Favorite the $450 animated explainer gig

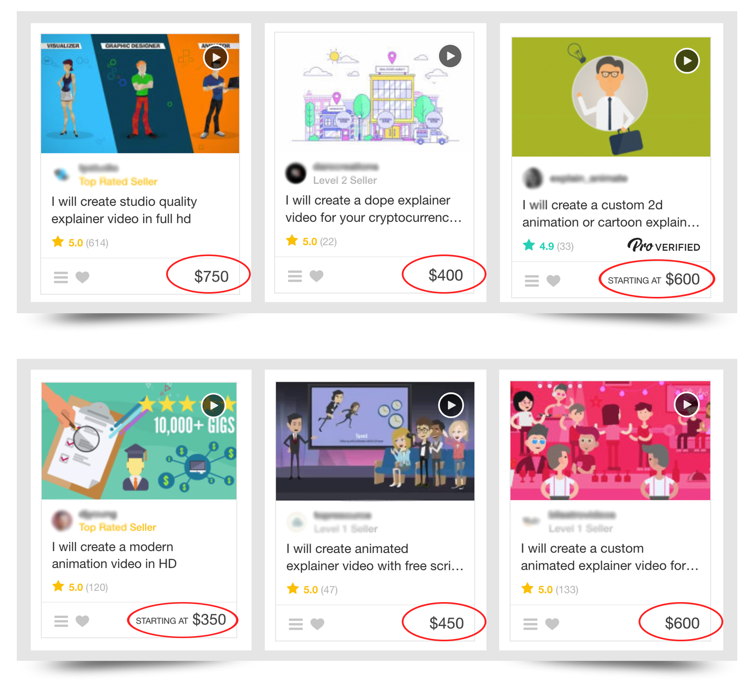click(x=317, y=624)
